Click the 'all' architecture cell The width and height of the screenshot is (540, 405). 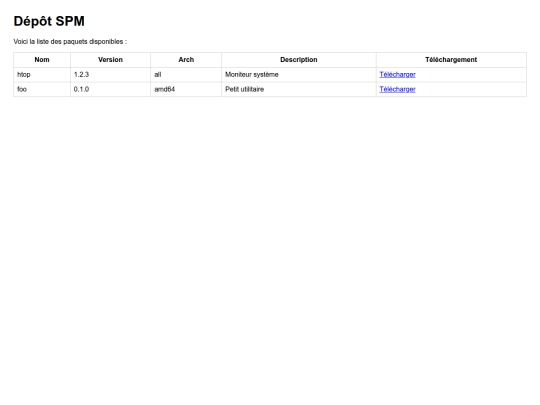186,75
